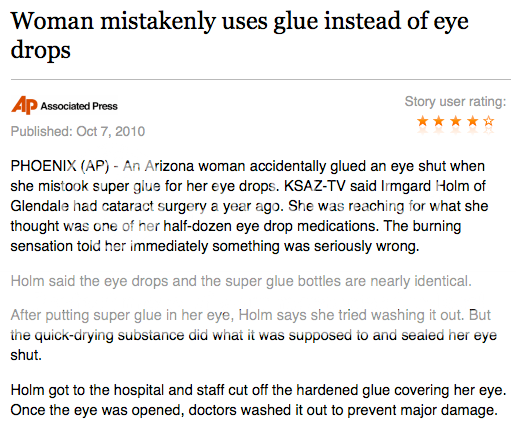Rate the story five stars
This screenshot has height=432, width=516.
489,121
